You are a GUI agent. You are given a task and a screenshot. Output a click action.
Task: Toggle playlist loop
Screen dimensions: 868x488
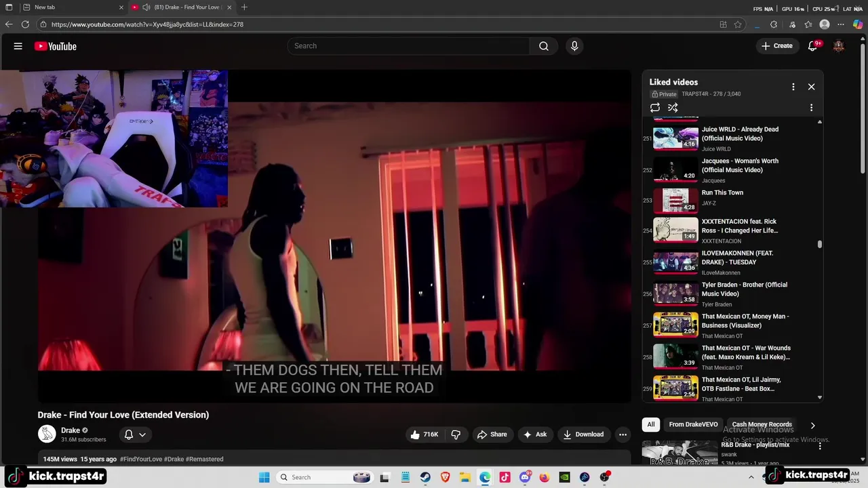(x=655, y=108)
